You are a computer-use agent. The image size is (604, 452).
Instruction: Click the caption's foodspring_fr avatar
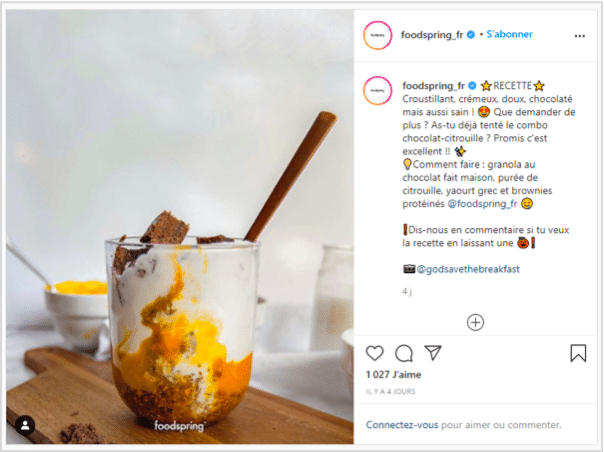click(378, 91)
